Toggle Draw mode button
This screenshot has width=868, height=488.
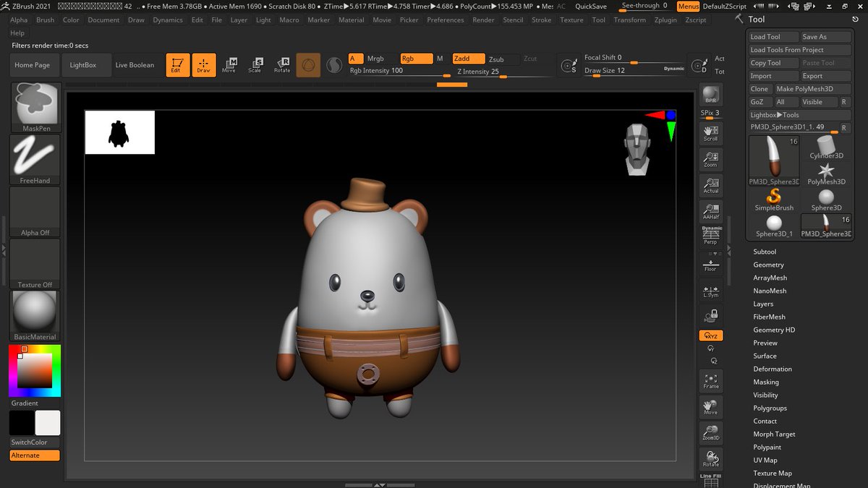204,65
